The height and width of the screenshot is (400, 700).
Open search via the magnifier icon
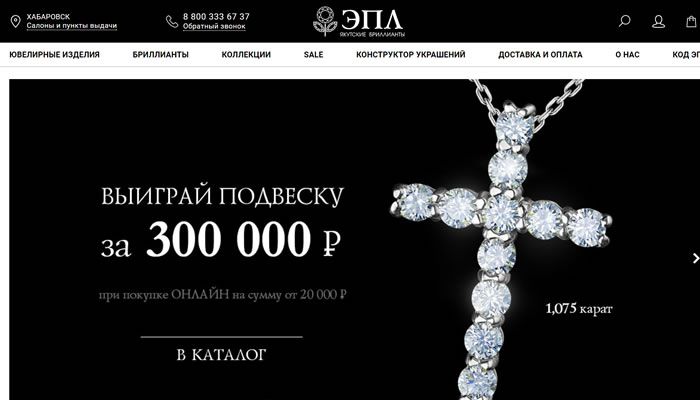(625, 21)
